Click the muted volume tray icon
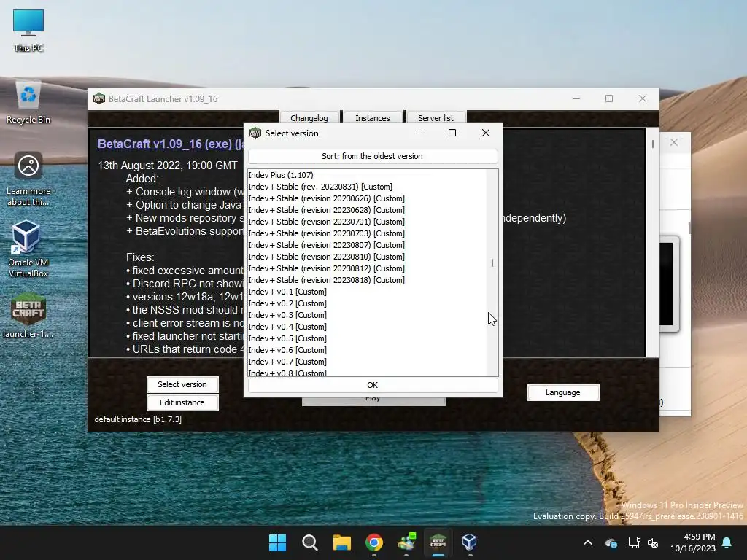The image size is (747, 560). [x=653, y=542]
